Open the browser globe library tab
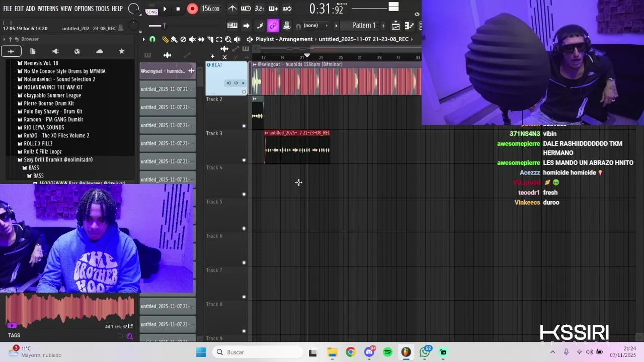The width and height of the screenshot is (644, 362). point(77,51)
